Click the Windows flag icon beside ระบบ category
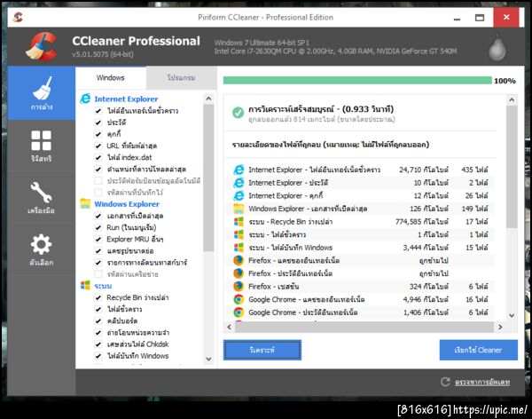The image size is (532, 419). click(85, 285)
